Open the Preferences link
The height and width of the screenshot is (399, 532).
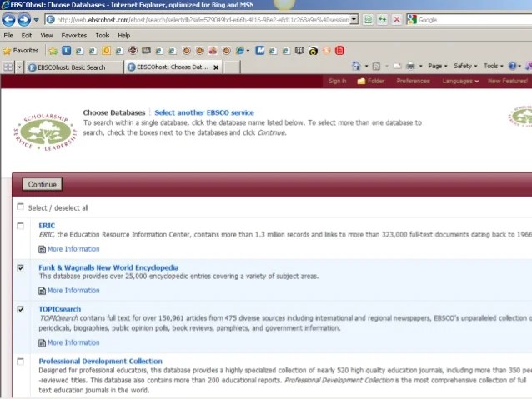click(413, 81)
